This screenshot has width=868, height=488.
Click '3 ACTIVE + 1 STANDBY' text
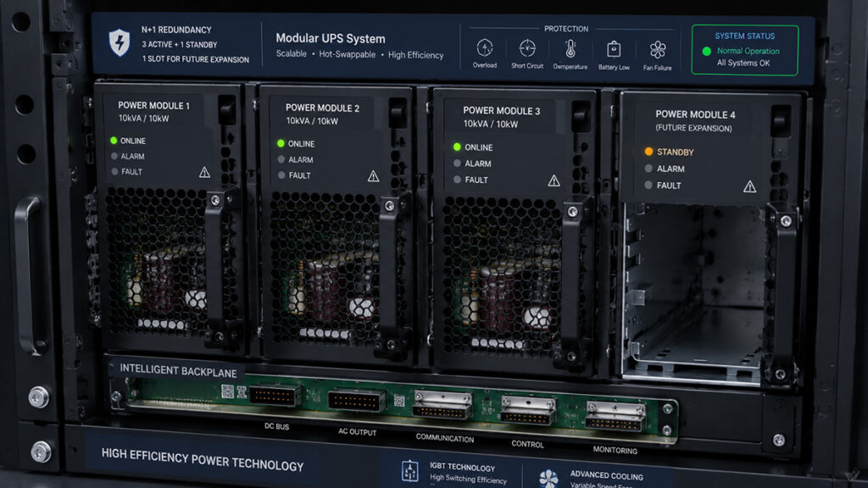(180, 44)
